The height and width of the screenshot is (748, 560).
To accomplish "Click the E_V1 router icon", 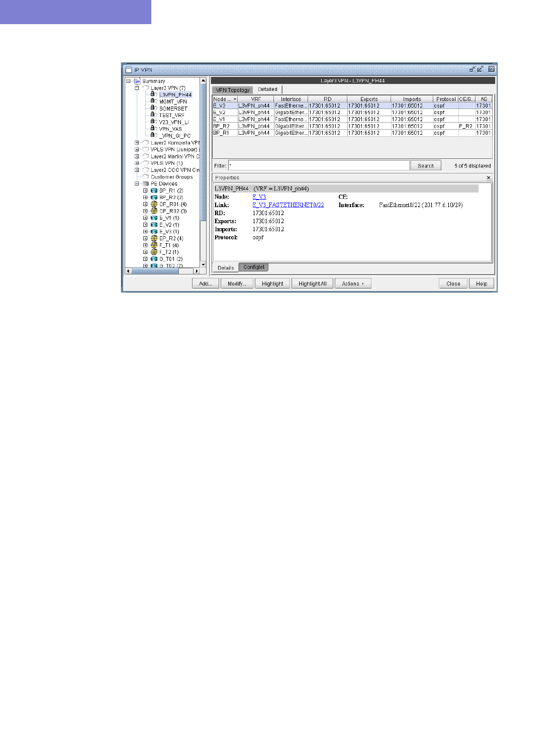I will pos(154,218).
